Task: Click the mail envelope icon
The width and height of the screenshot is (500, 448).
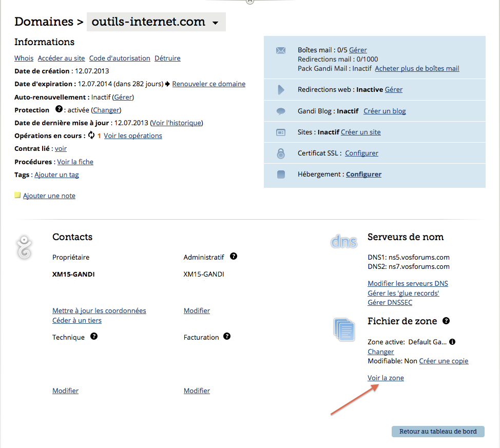Action: click(x=281, y=50)
